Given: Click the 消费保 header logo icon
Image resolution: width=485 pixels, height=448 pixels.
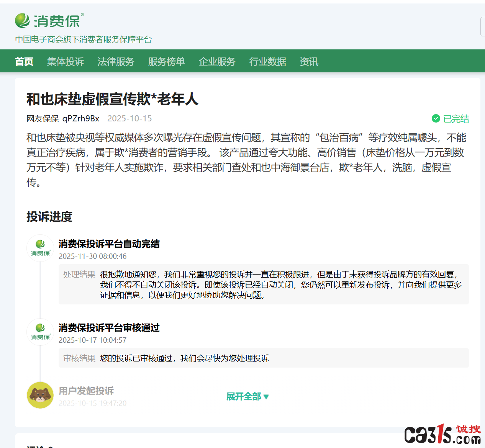Looking at the screenshot, I should coord(22,20).
